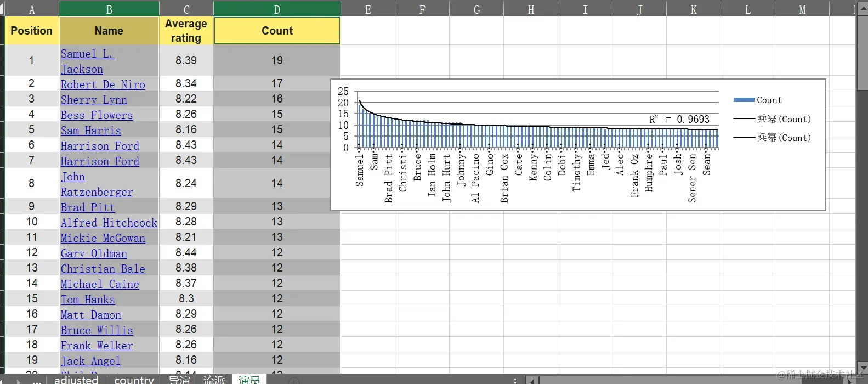This screenshot has width=868, height=384.
Task: Select the second 乘幂 (Count) trendline legend
Action: click(x=772, y=138)
